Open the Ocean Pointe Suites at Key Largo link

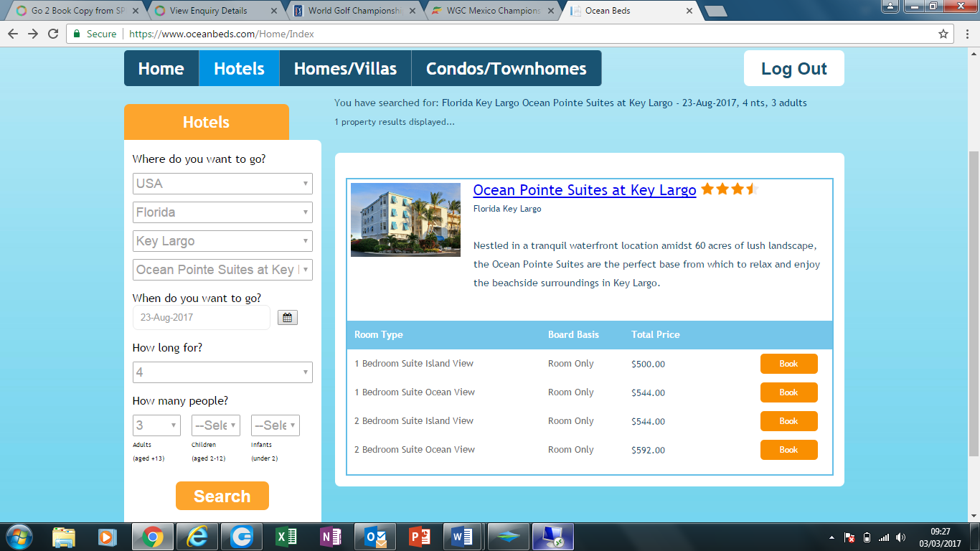click(585, 190)
